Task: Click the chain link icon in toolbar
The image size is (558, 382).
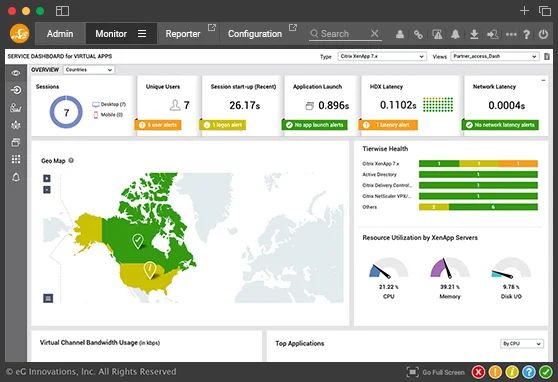Action: 418,34
